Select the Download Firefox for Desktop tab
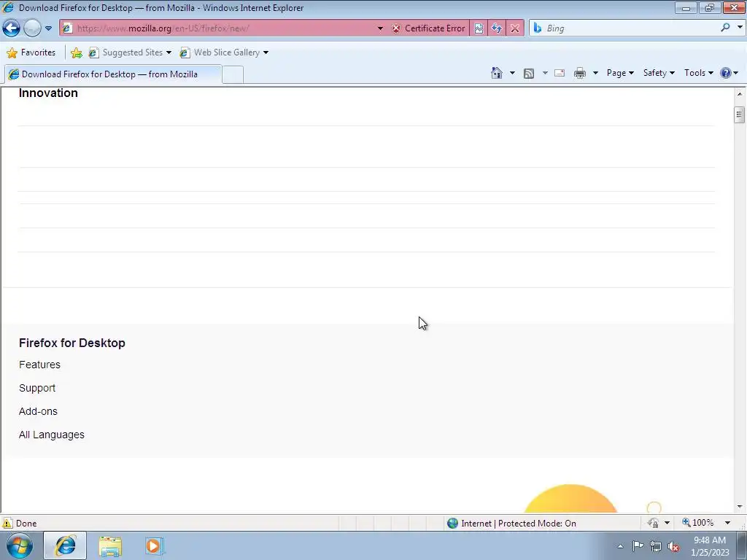747x560 pixels. click(x=113, y=74)
